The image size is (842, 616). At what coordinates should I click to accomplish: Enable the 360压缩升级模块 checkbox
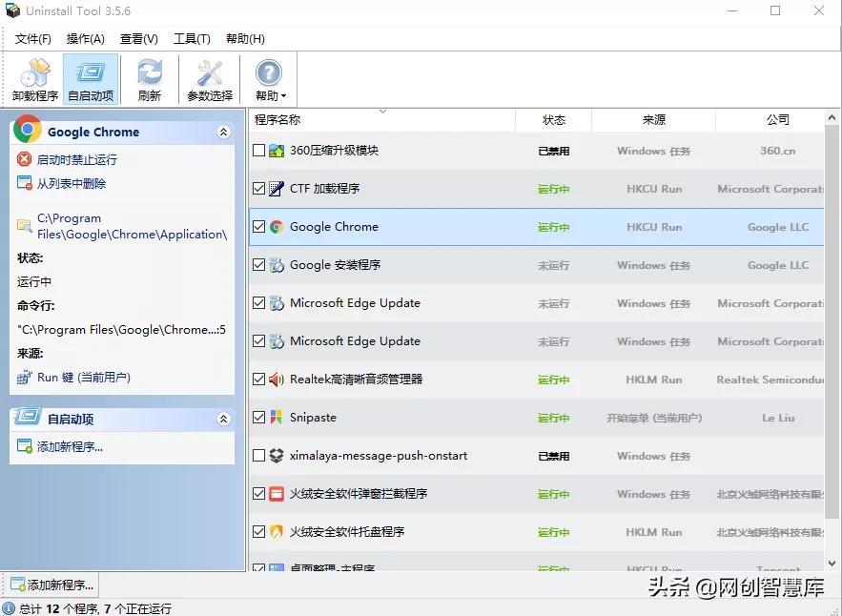coord(259,150)
